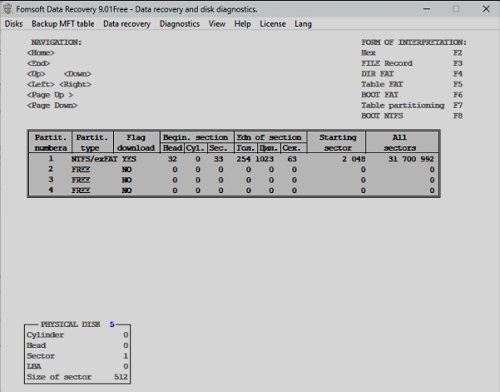The image size is (500, 392).
Task: Open the Backup MFT table menu
Action: click(x=63, y=24)
